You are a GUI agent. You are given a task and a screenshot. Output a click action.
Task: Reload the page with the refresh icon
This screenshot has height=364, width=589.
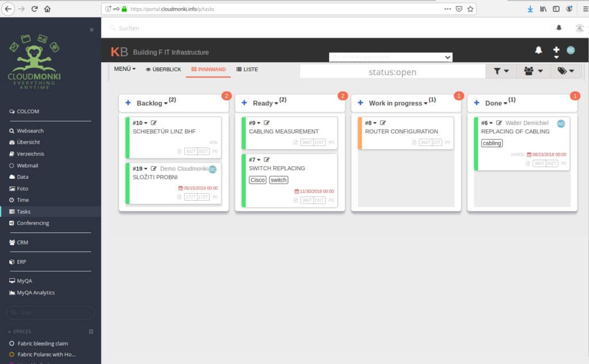click(35, 9)
